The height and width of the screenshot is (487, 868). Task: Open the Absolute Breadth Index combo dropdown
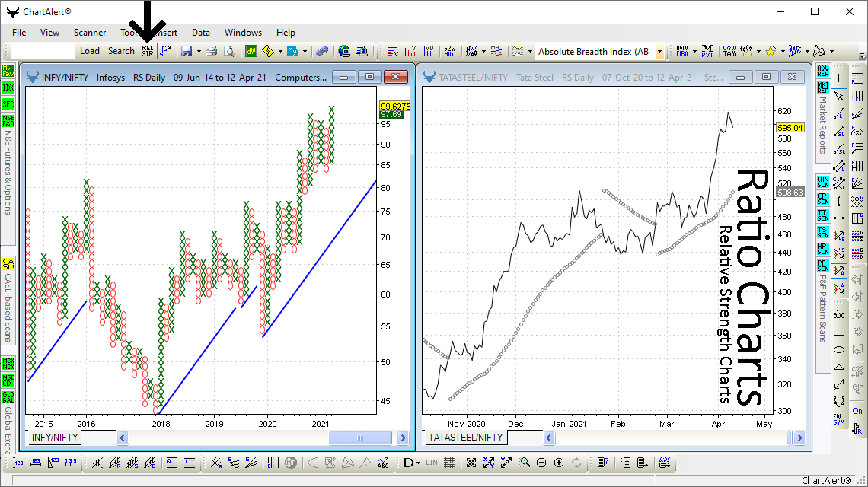(659, 52)
